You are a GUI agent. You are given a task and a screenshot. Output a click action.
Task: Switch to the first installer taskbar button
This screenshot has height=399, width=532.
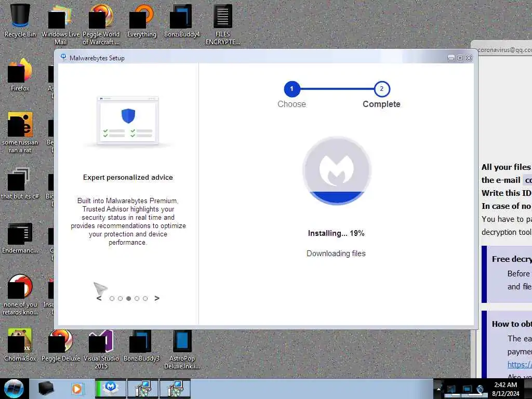(x=143, y=389)
